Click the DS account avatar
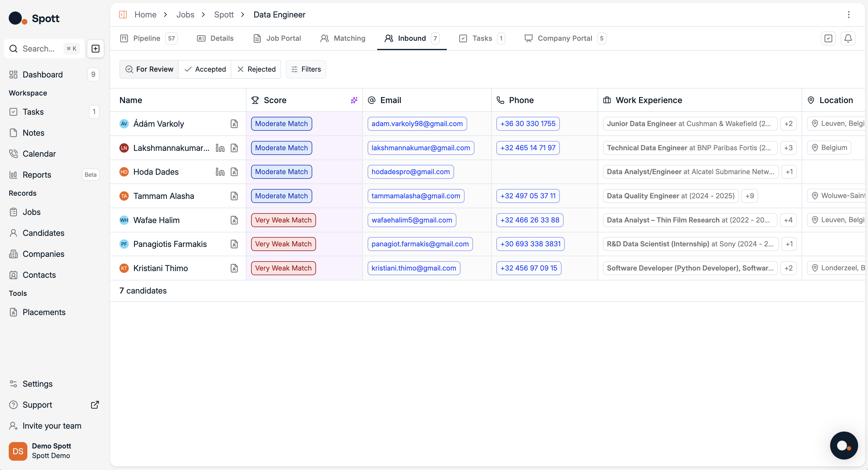This screenshot has height=470, width=868. (x=18, y=451)
